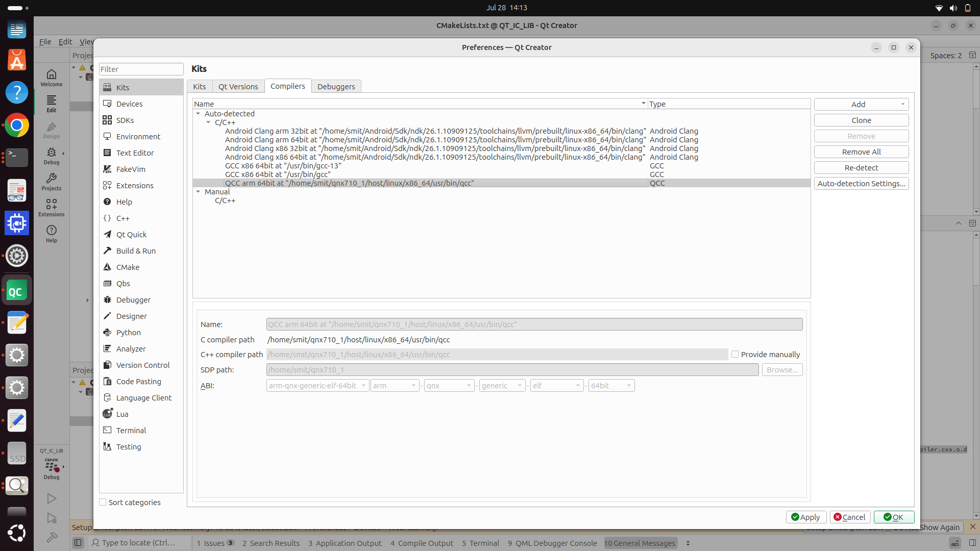Open Code Pasting category
980x551 pixels.
pos(141,381)
